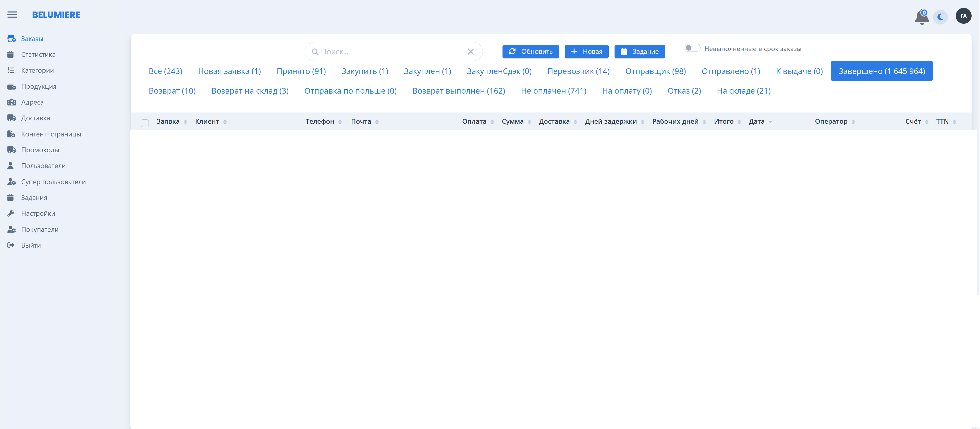Check the select-all checkbox in table header
Viewport: 980px width, 429px height.
tap(144, 123)
